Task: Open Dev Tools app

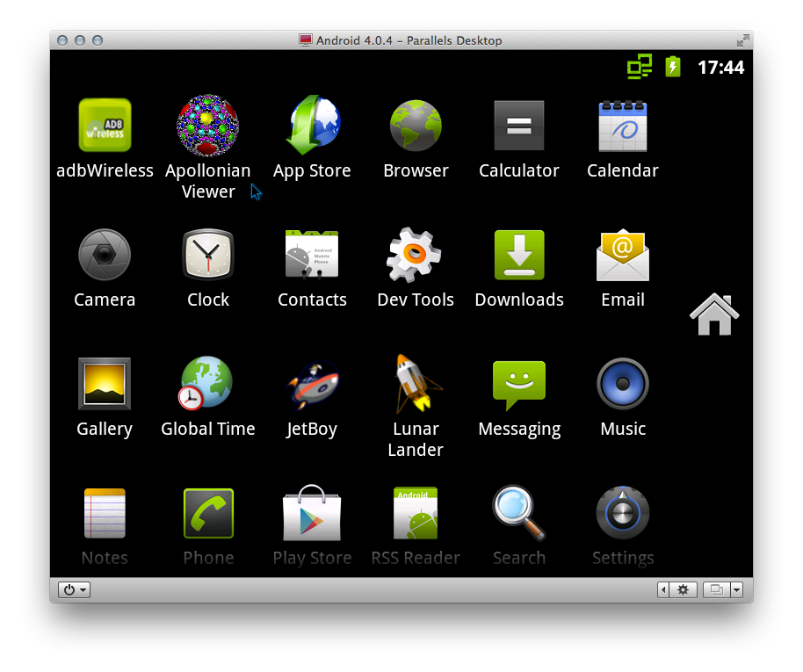Action: coord(416,255)
